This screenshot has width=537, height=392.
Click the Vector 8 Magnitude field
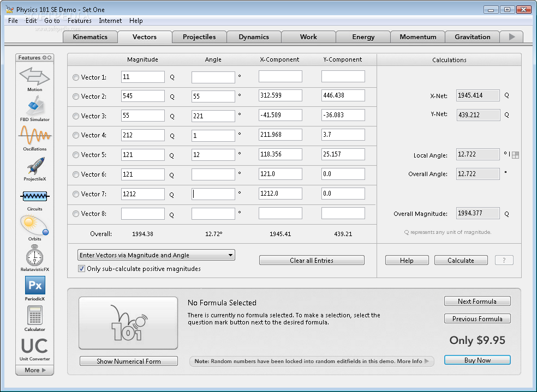tap(143, 214)
